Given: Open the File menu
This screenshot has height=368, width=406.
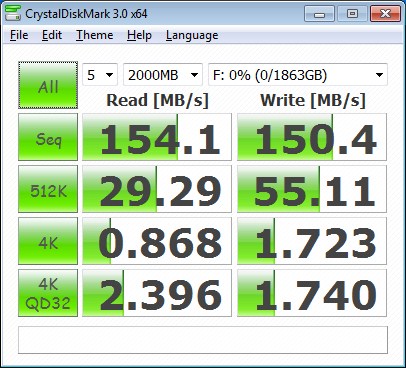Looking at the screenshot, I should [x=19, y=35].
